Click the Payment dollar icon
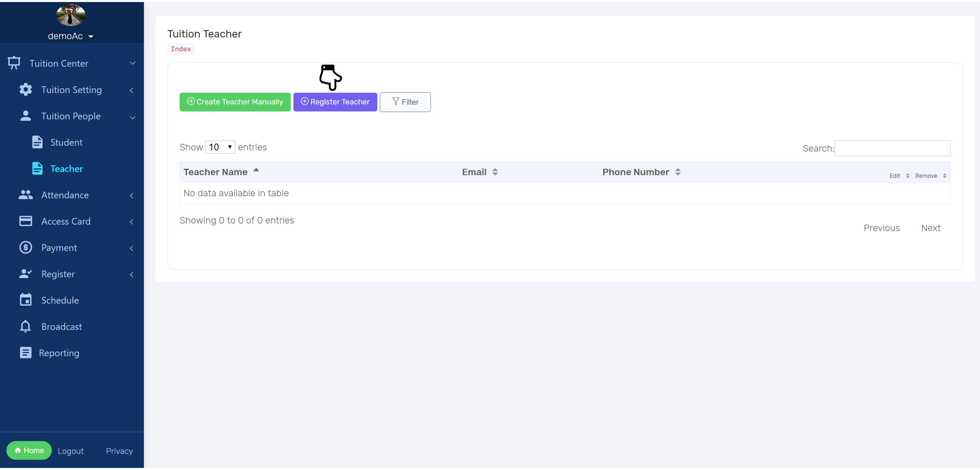 (25, 247)
